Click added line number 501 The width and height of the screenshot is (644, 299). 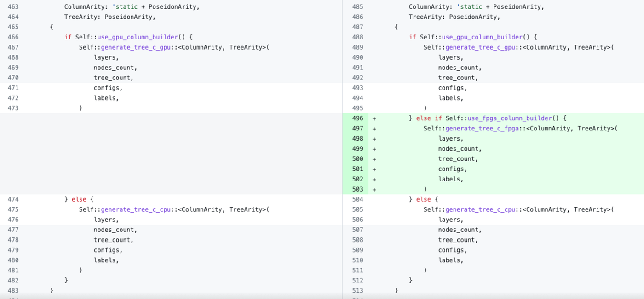point(357,169)
